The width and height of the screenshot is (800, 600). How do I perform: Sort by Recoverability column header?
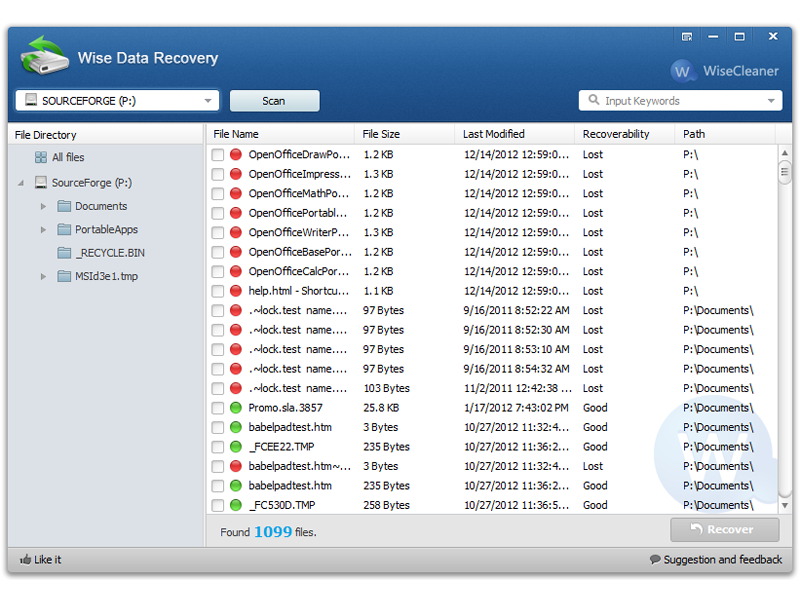tap(616, 134)
